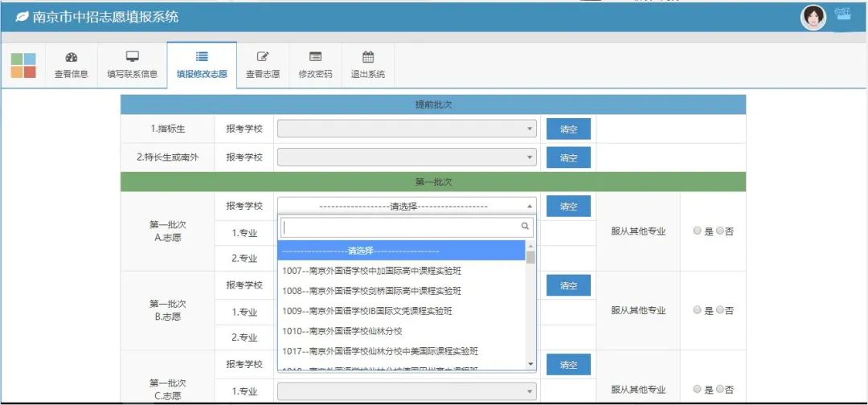Clear the 特长生或南外 choice with 清空

(x=568, y=157)
